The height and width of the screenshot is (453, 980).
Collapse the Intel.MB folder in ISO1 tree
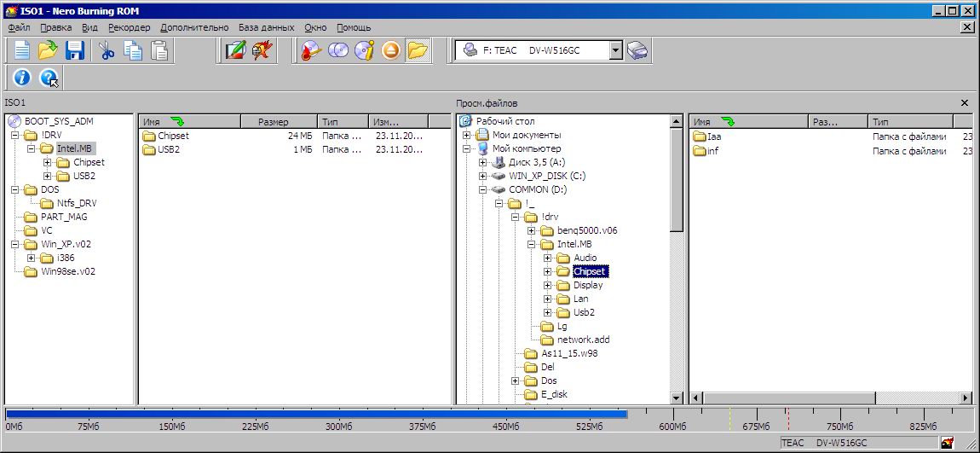pos(31,148)
